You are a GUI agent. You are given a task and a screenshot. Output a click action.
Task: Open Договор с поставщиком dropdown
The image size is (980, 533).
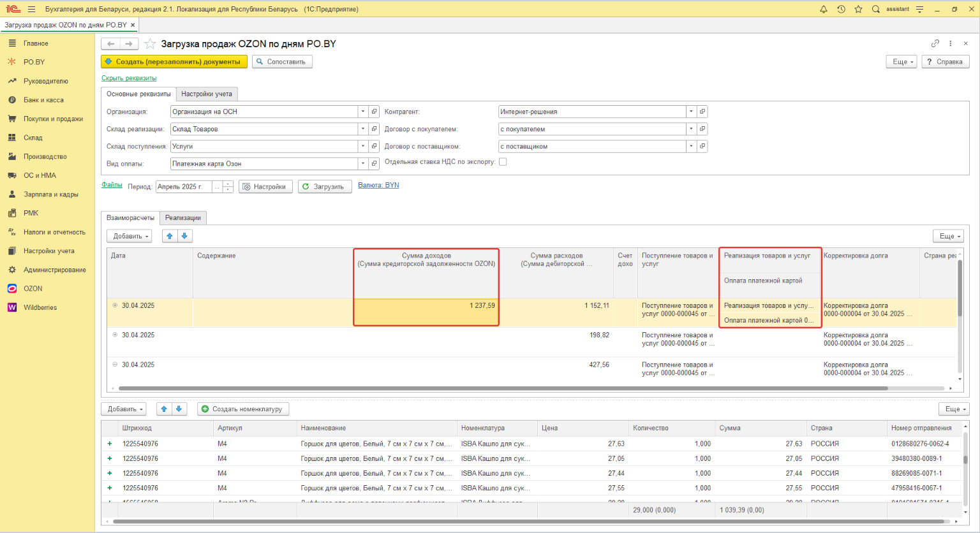(691, 146)
